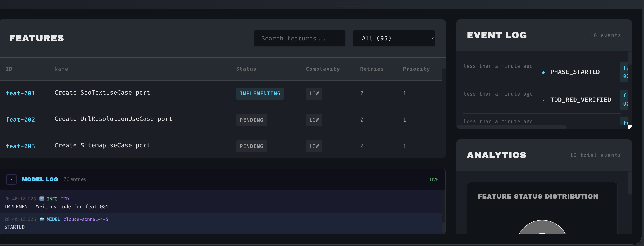Collapse the Model Log panel with the minus button

coord(11,179)
